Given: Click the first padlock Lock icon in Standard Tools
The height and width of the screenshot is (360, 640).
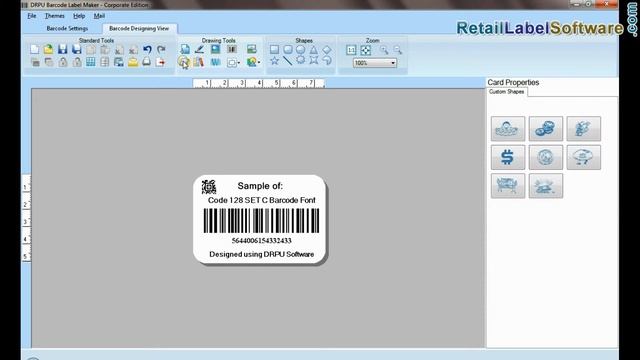Looking at the screenshot, I should pyautogui.click(x=62, y=62).
